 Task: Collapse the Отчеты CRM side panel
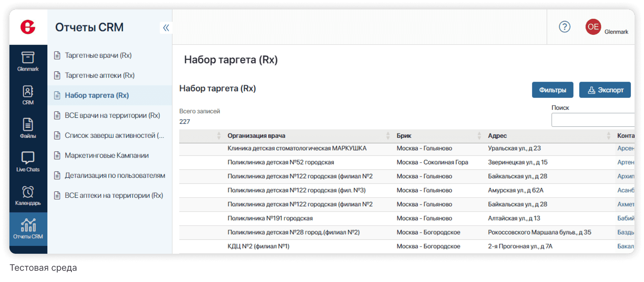166,28
